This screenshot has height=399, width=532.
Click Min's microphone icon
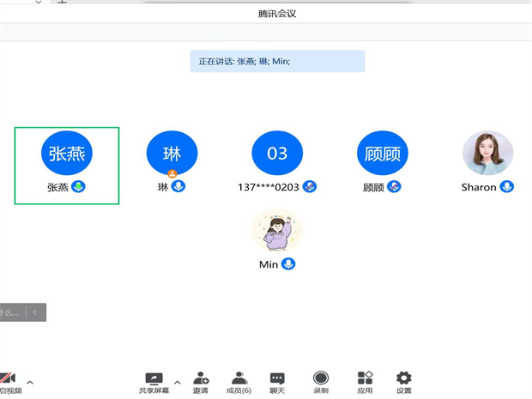pos(288,263)
